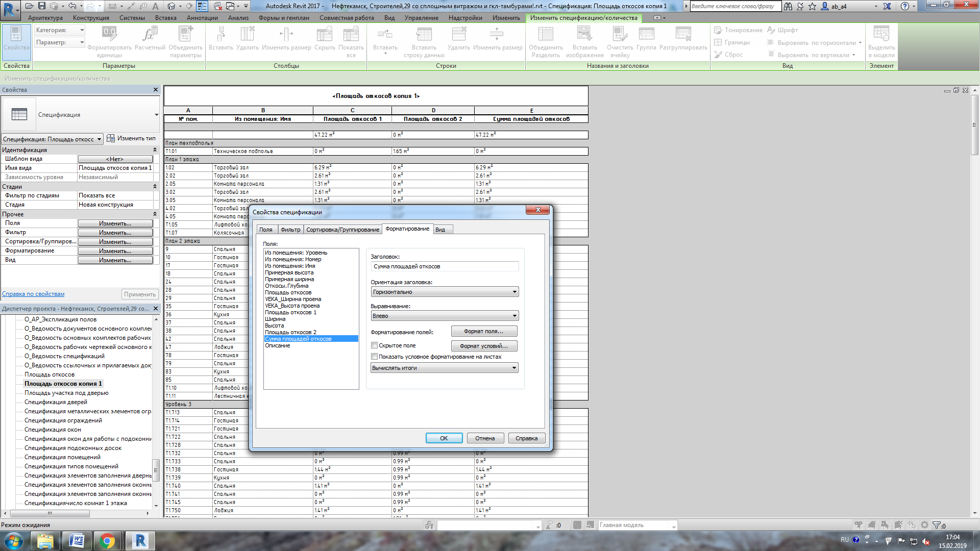This screenshot has width=980, height=551.
Task: Toggle Показать условное форматирование на листах checkbox
Action: [374, 357]
